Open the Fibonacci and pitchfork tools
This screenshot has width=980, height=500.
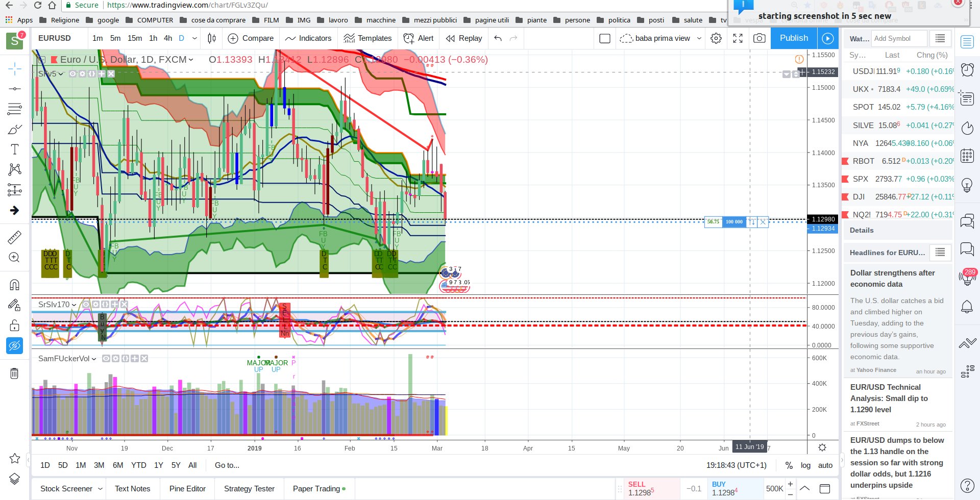(x=14, y=109)
